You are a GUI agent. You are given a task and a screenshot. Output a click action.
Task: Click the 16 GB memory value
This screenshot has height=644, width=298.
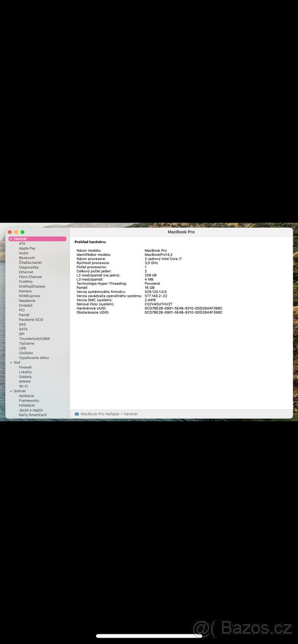coord(150,288)
